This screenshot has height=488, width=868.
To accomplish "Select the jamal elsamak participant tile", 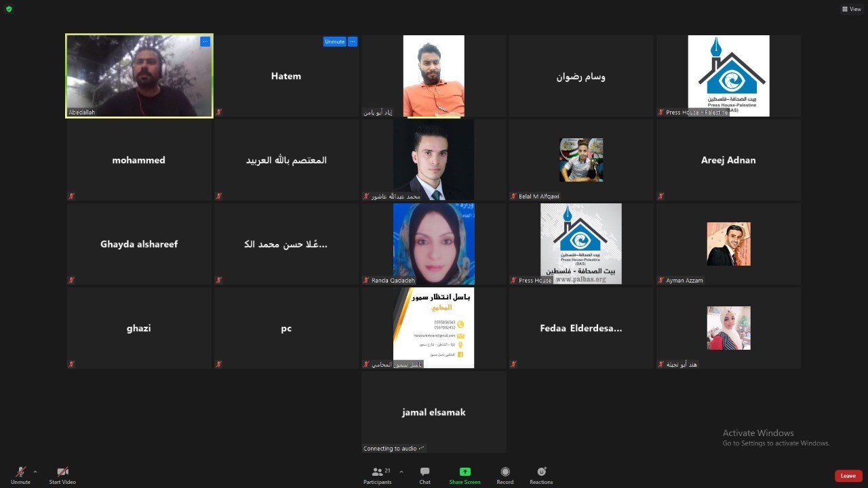I will (x=434, y=412).
